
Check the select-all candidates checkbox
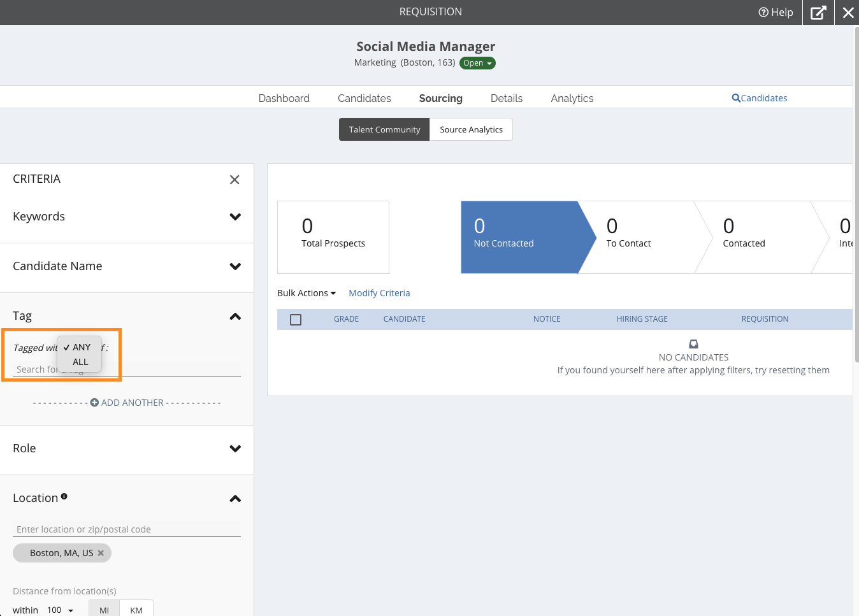point(296,319)
